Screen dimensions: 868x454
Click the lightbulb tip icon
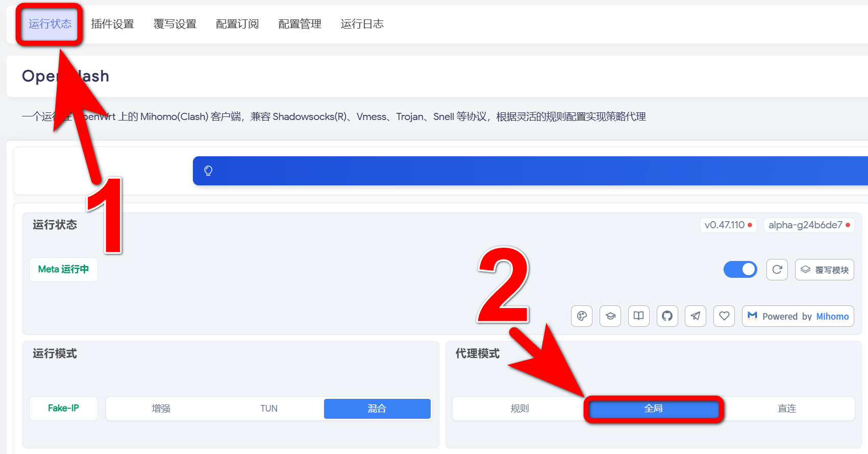208,171
